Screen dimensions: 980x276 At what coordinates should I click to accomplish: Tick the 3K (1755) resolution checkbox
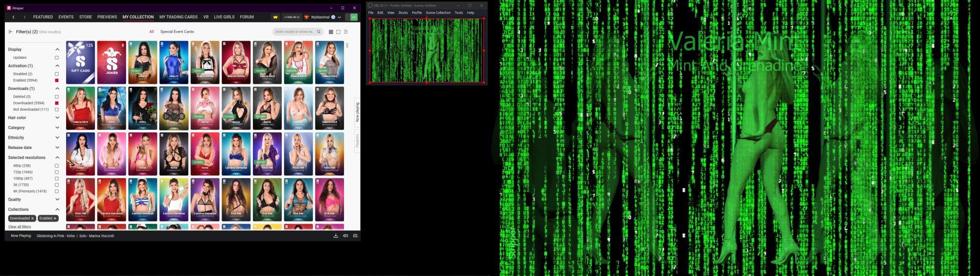click(57, 185)
